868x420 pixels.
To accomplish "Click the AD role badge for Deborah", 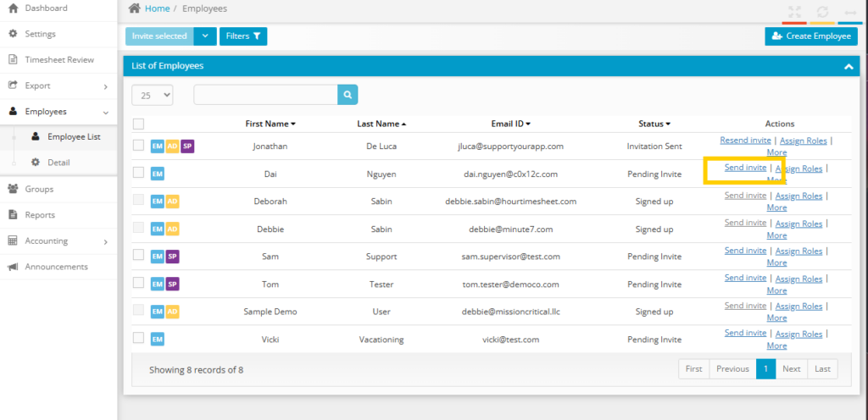I will (x=172, y=202).
